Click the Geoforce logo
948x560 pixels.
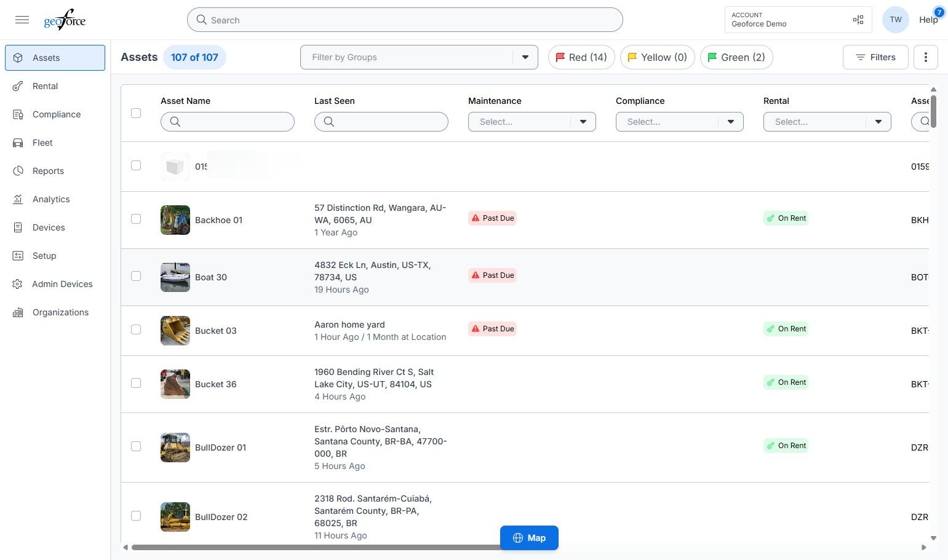click(65, 20)
